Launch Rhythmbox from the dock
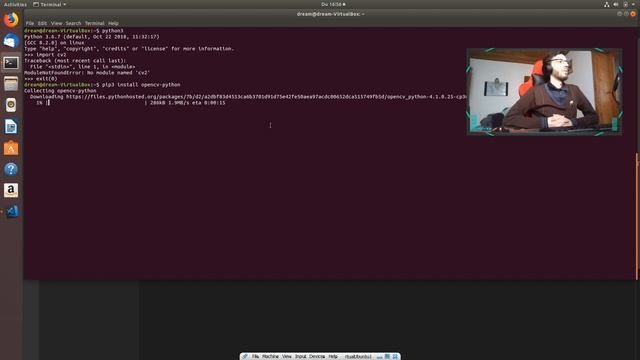Screen dimensions: 640x360 (11, 105)
